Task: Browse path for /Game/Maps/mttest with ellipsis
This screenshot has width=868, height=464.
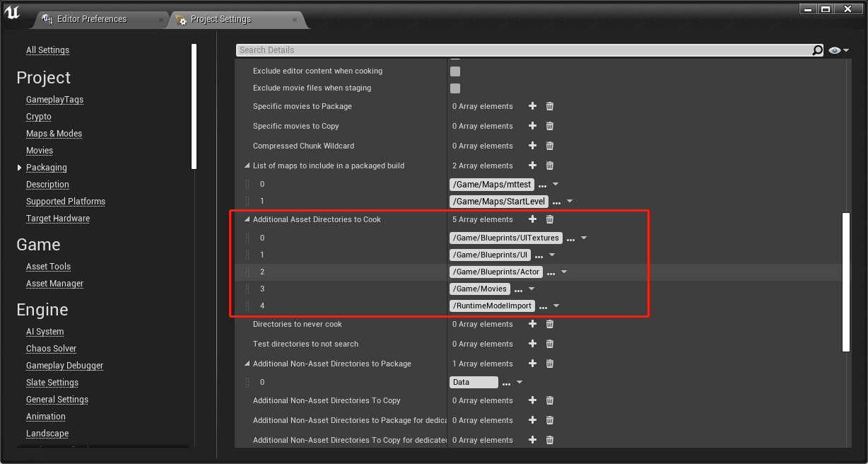Action: coord(542,185)
